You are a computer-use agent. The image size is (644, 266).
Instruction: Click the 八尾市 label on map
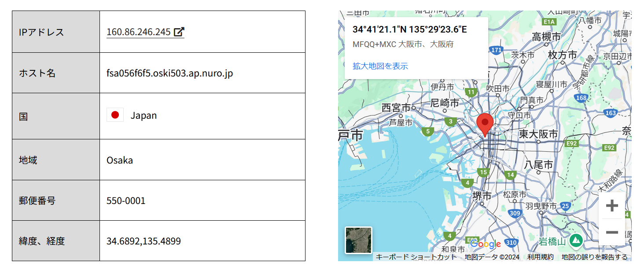point(539,165)
